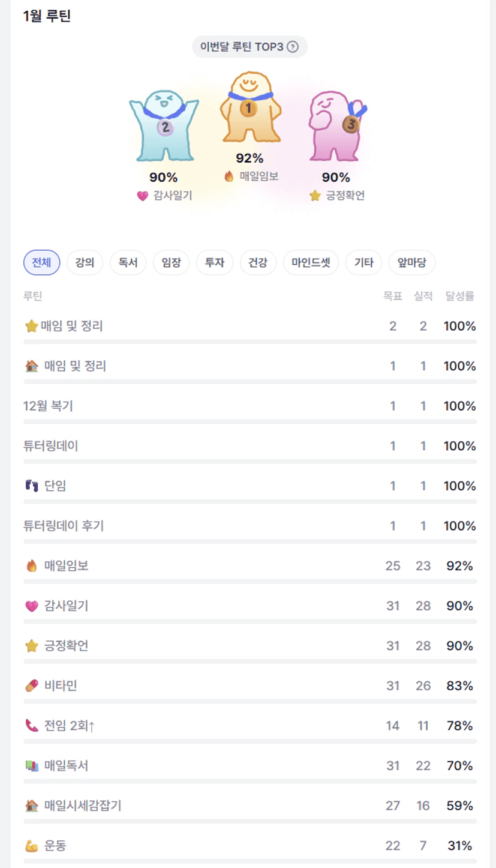
Task: Click the third-place pink character
Action: (335, 125)
